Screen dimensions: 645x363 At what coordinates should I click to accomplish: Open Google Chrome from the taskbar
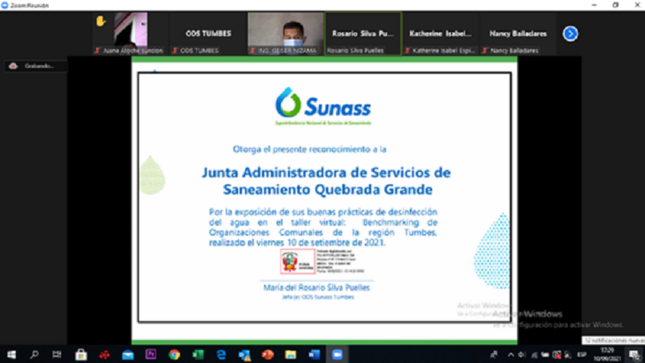pos(174,354)
